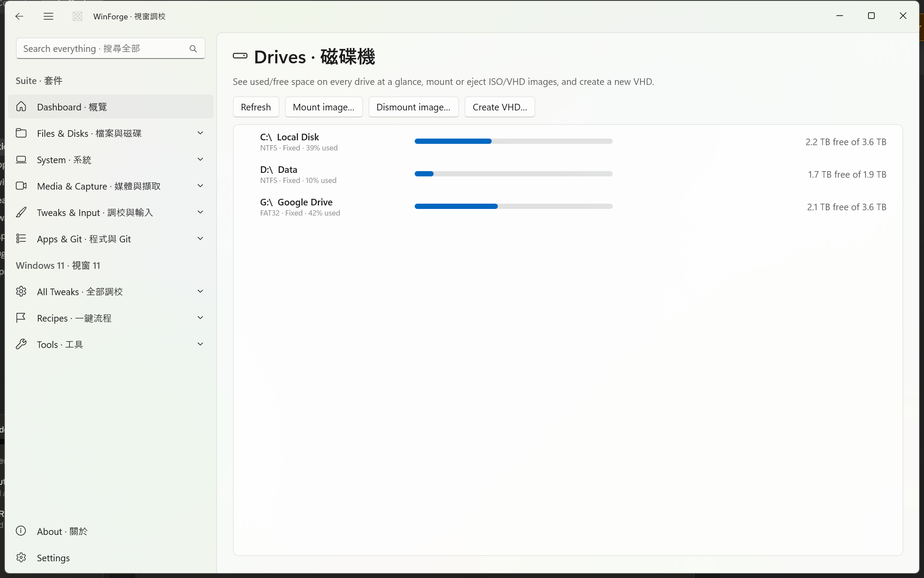
Task: Expand the Apps & Git chevron
Action: [200, 238]
